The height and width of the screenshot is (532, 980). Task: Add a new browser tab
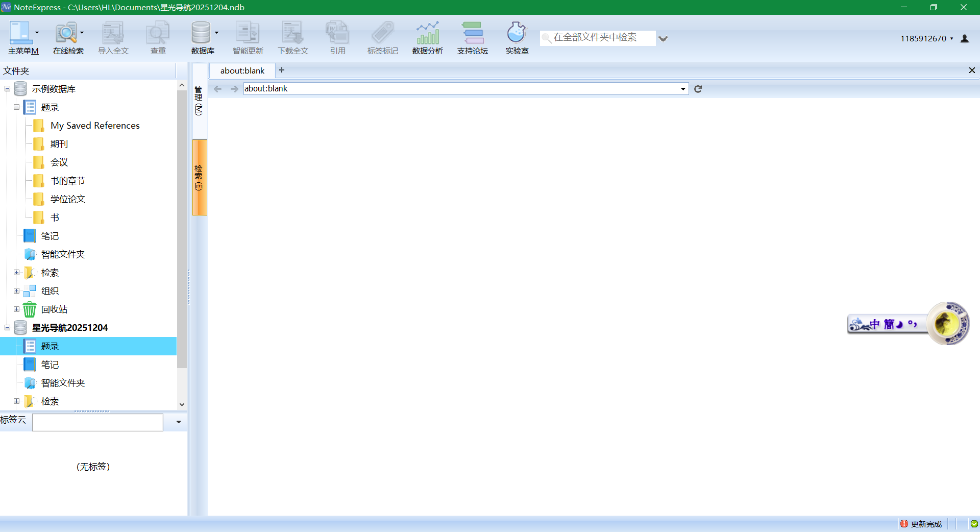(282, 70)
